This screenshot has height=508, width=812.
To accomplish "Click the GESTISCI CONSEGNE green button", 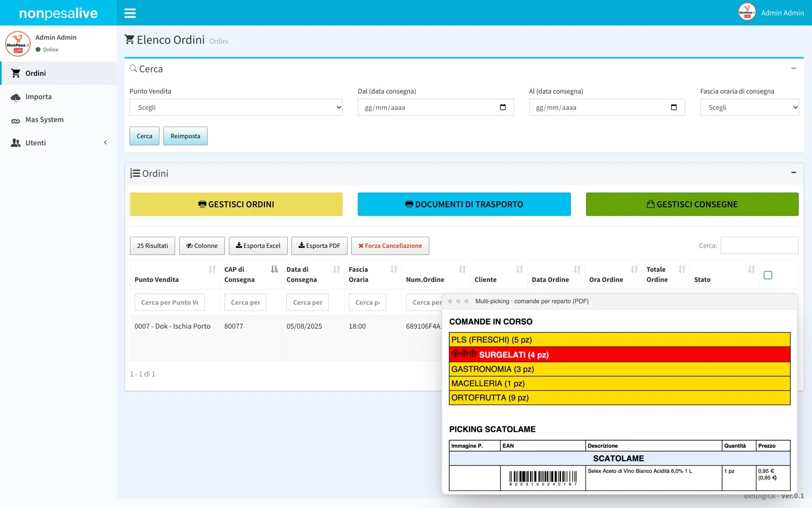I will [692, 204].
